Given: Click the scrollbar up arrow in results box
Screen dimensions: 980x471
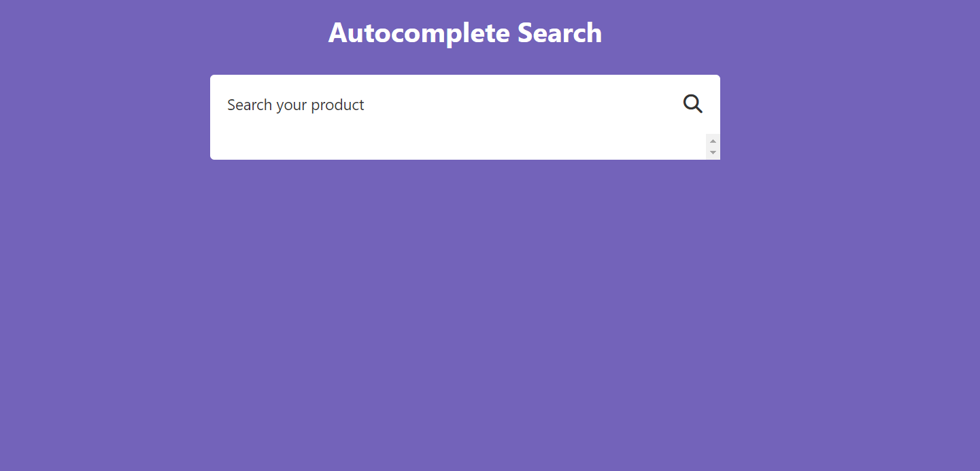Looking at the screenshot, I should click(x=713, y=141).
